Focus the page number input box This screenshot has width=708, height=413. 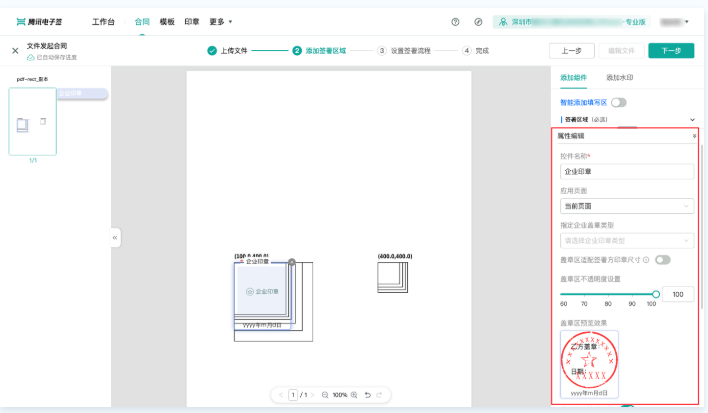(293, 395)
